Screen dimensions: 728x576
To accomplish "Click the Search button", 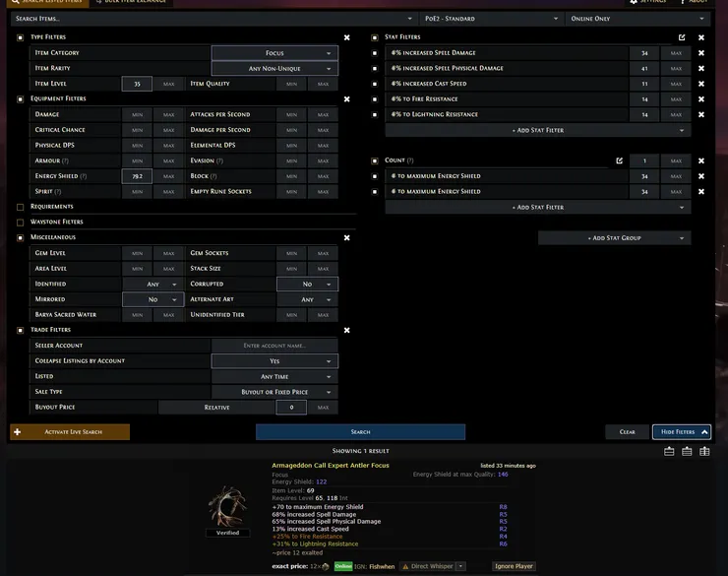I will (360, 432).
